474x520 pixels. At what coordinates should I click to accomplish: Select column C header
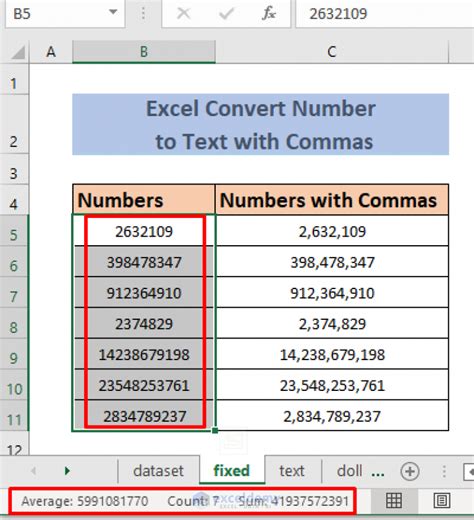click(x=332, y=52)
